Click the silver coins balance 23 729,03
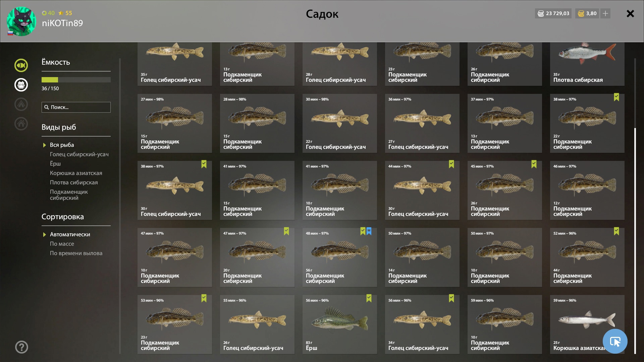This screenshot has height=362, width=644. point(553,13)
